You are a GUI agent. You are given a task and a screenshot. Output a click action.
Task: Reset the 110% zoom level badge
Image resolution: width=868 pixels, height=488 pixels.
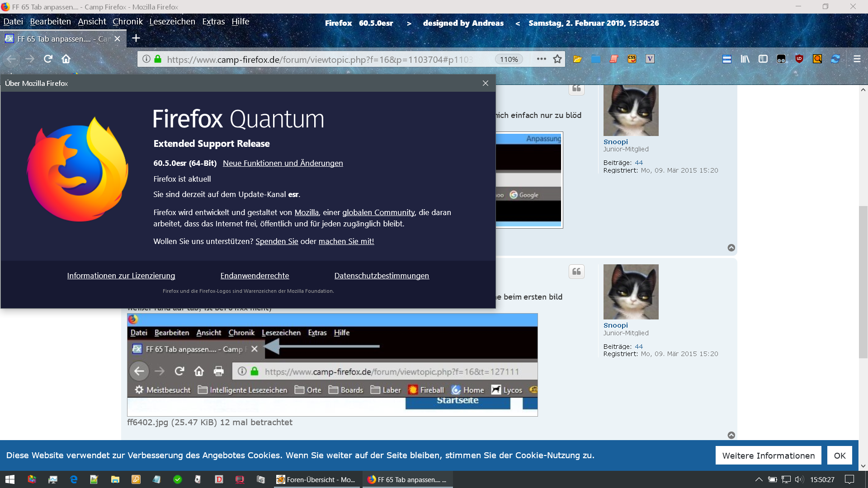(509, 59)
